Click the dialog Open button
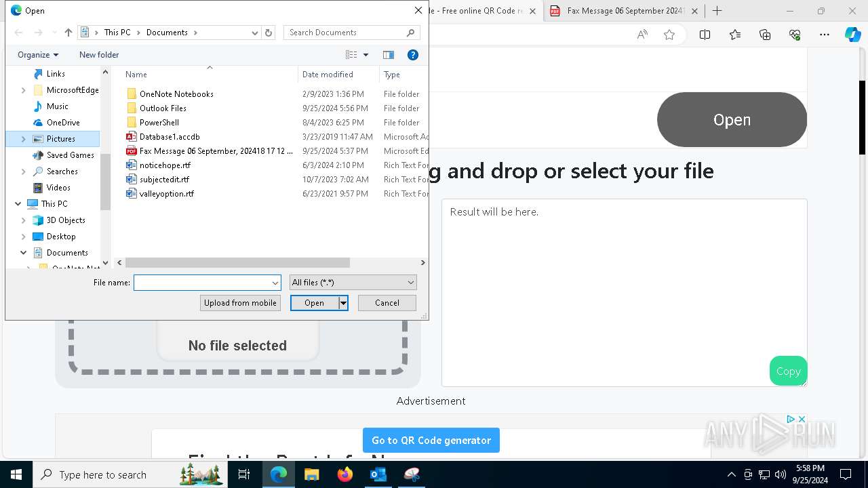This screenshot has width=868, height=488. point(314,303)
